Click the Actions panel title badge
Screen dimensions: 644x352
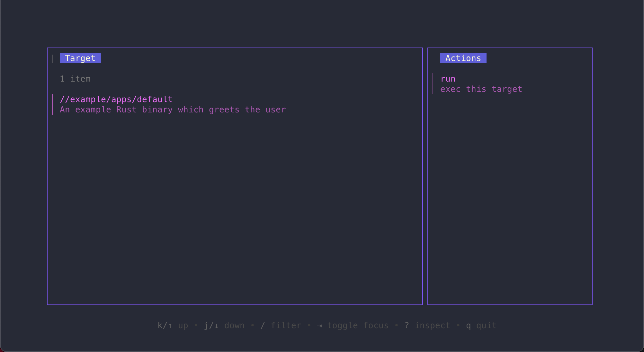pos(463,58)
